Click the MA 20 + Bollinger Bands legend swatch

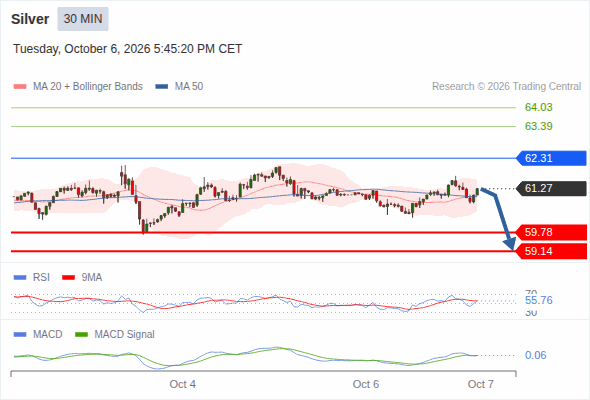click(x=20, y=87)
